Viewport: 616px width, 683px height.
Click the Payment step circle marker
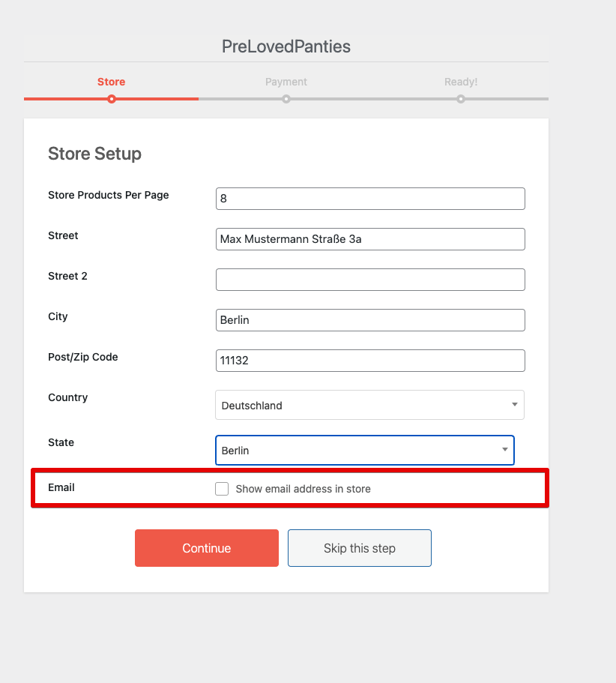click(x=286, y=99)
